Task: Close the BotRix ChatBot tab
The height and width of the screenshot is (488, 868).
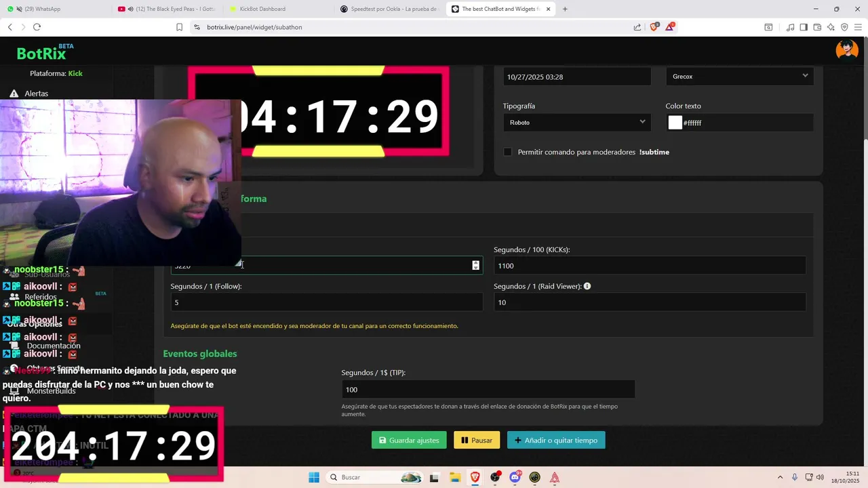Action: click(548, 9)
